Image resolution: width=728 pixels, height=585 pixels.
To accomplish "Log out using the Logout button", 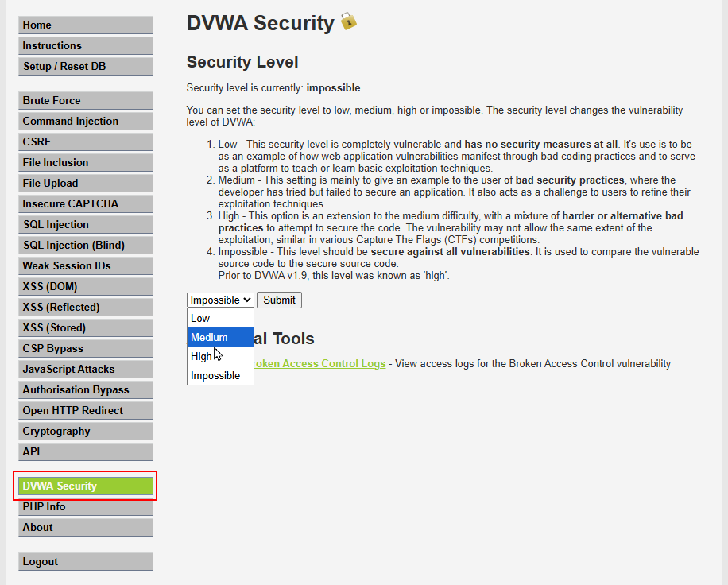I will [x=86, y=562].
